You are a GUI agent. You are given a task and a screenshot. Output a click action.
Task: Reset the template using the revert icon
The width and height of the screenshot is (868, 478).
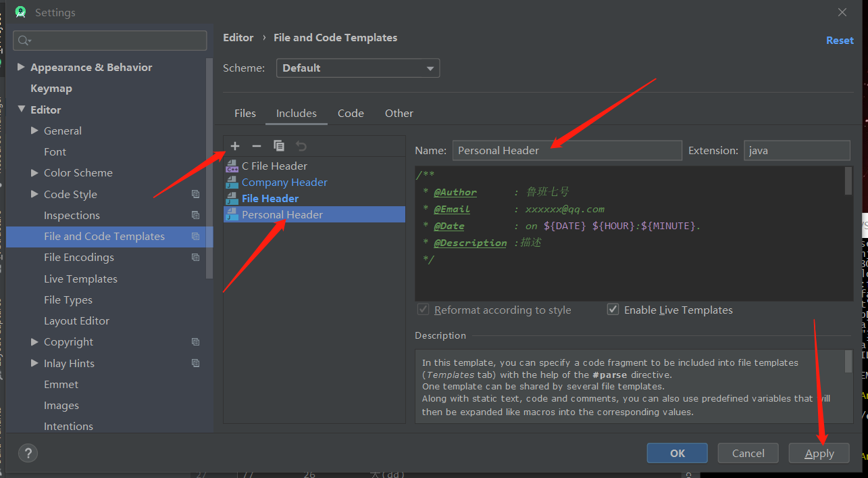301,145
